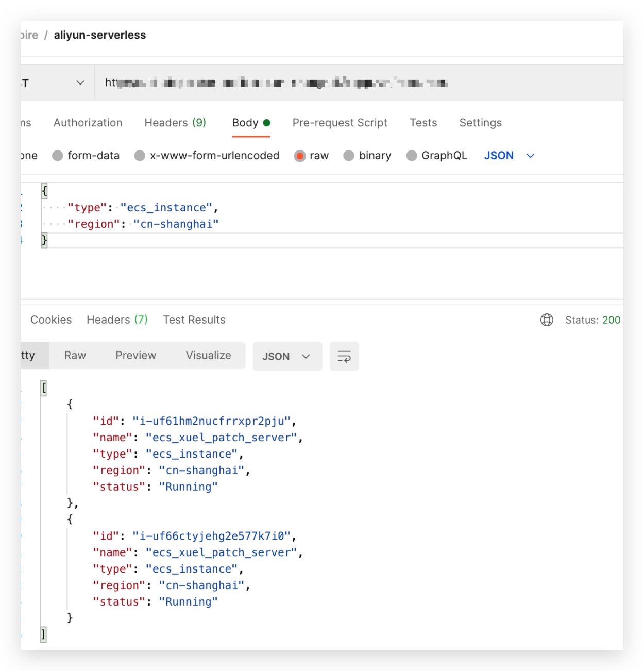The height and width of the screenshot is (671, 644).
Task: Select the x-www-form-urlencoded radio option
Action: (x=140, y=156)
